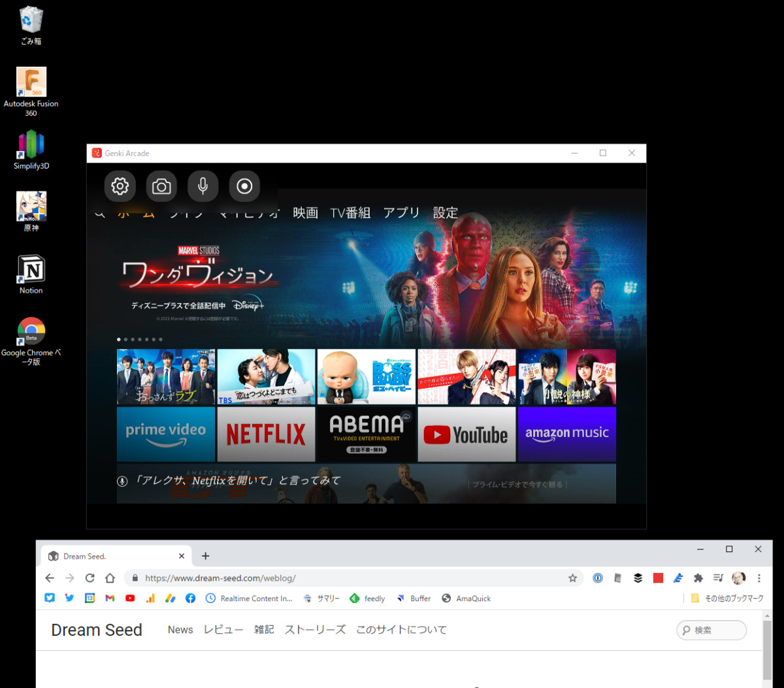Launch Autodesk Fusion 360 from the desktop
The width and height of the screenshot is (784, 688).
coord(31,92)
